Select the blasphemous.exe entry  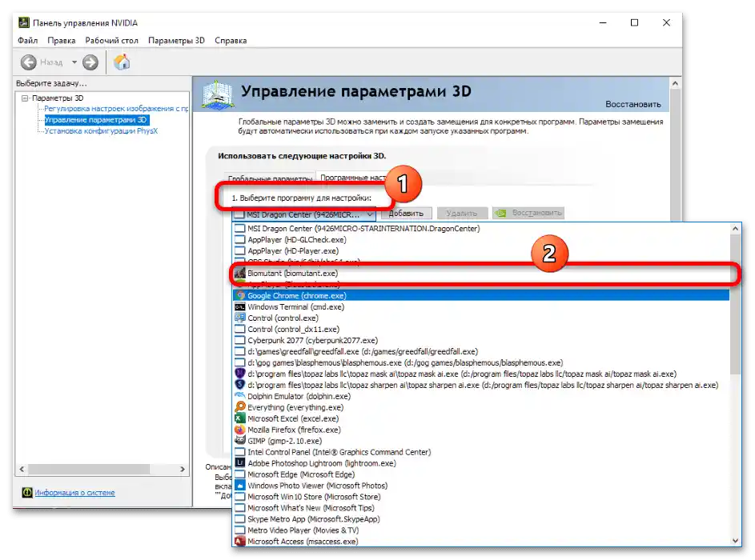click(481, 362)
